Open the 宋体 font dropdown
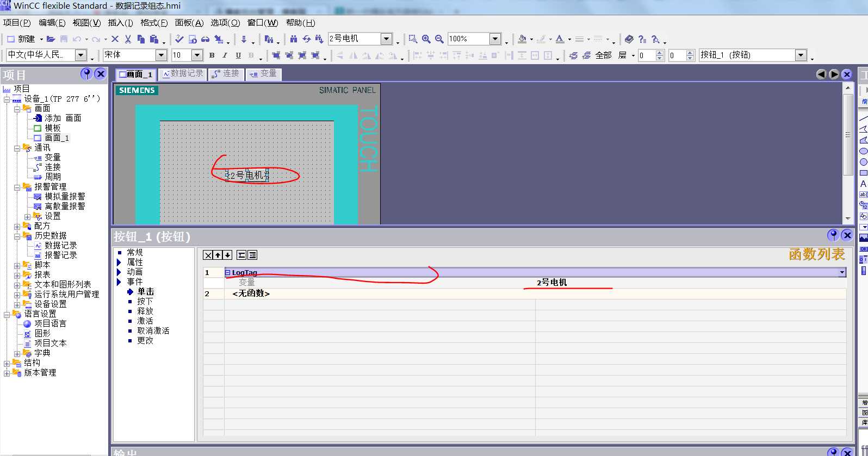The width and height of the screenshot is (868, 456). click(x=161, y=55)
